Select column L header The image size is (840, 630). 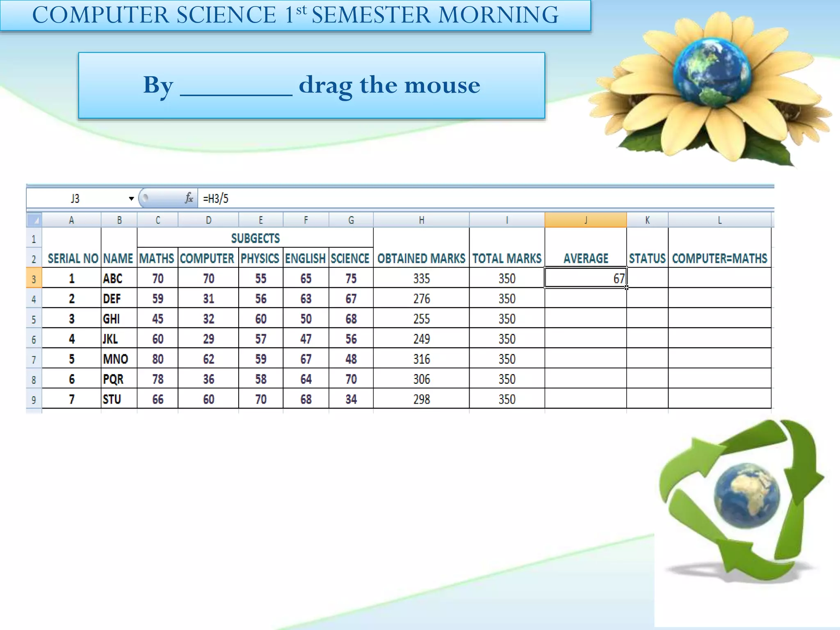[x=720, y=220]
